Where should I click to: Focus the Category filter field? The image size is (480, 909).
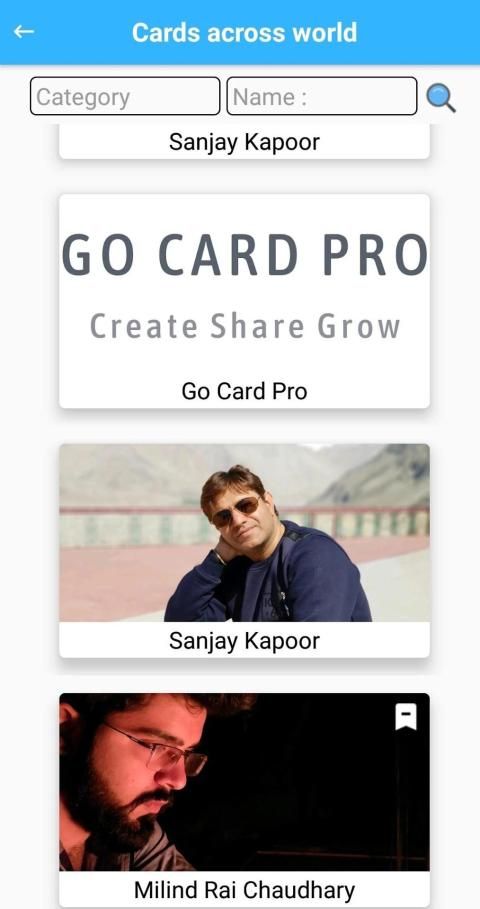click(x=125, y=96)
